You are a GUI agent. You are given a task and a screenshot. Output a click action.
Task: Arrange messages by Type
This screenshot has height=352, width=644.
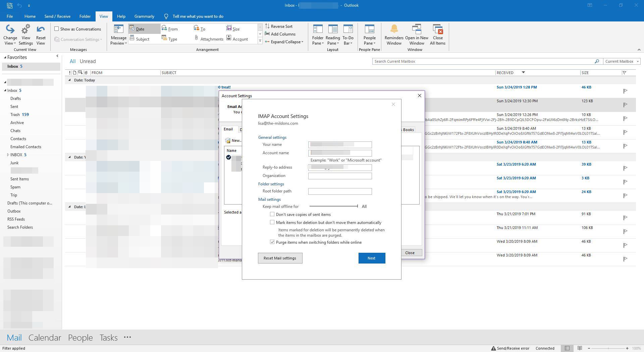[x=169, y=39]
